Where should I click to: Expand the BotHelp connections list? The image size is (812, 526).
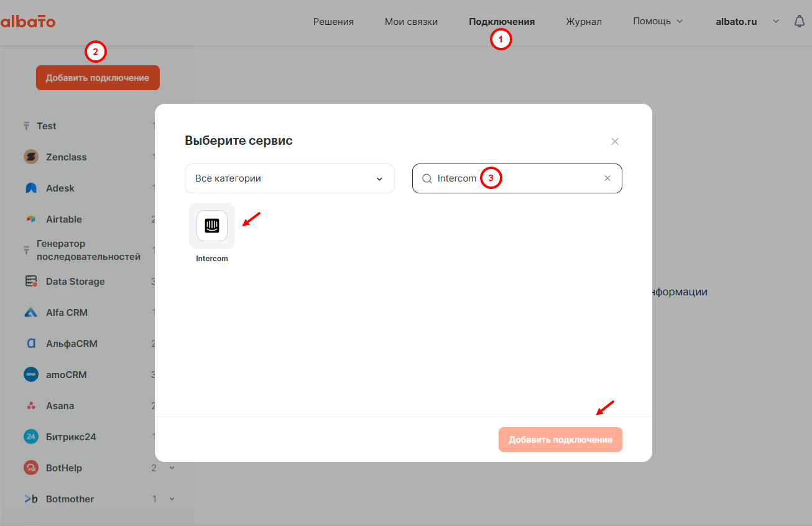pyautogui.click(x=172, y=468)
